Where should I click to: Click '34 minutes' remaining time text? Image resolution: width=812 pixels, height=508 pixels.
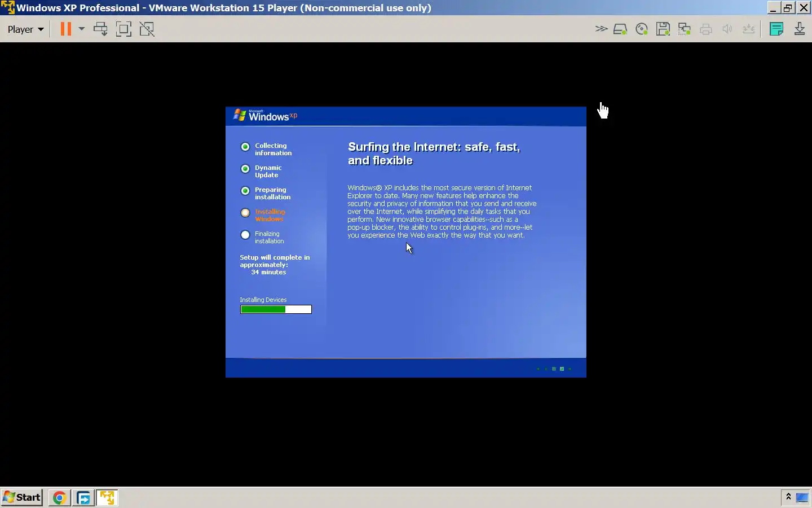[268, 272]
